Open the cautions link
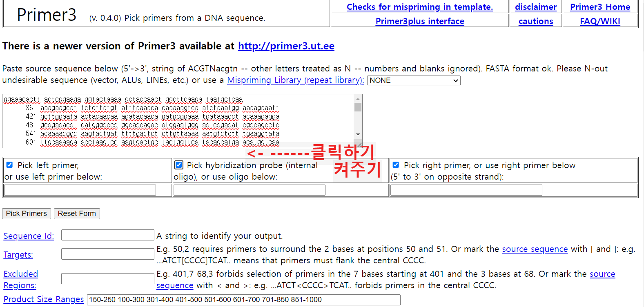 coord(536,21)
